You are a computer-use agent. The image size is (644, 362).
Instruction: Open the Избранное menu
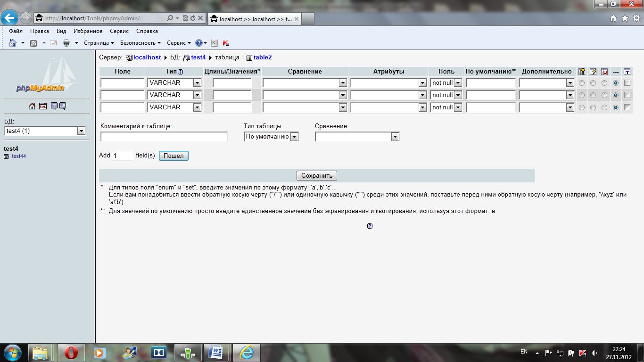tap(88, 31)
